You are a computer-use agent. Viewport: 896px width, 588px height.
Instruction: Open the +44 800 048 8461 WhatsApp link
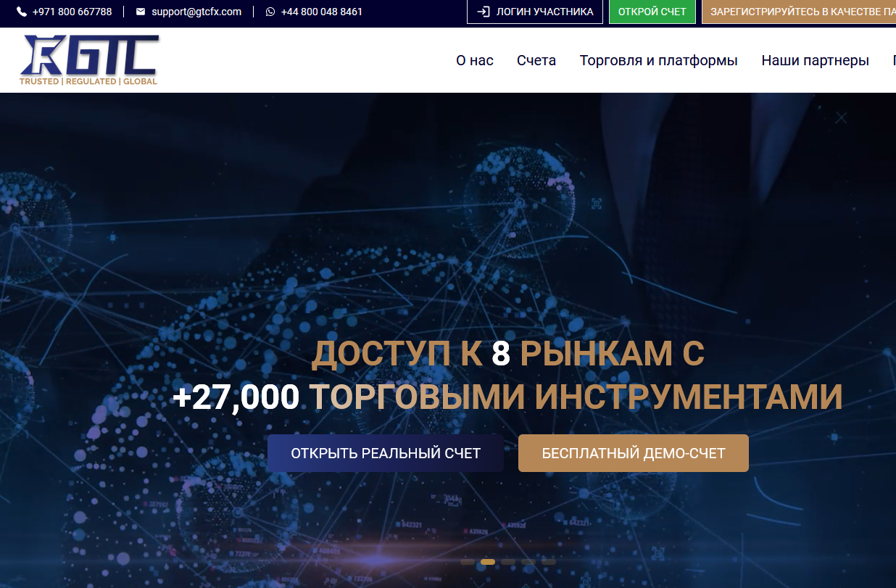(322, 12)
